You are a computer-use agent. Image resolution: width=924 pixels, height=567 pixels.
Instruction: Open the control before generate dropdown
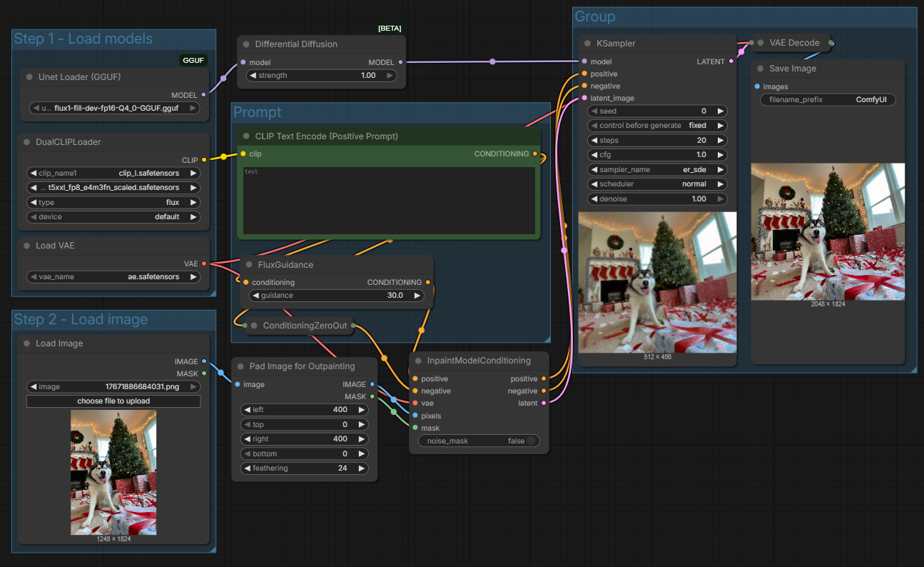pyautogui.click(x=657, y=126)
